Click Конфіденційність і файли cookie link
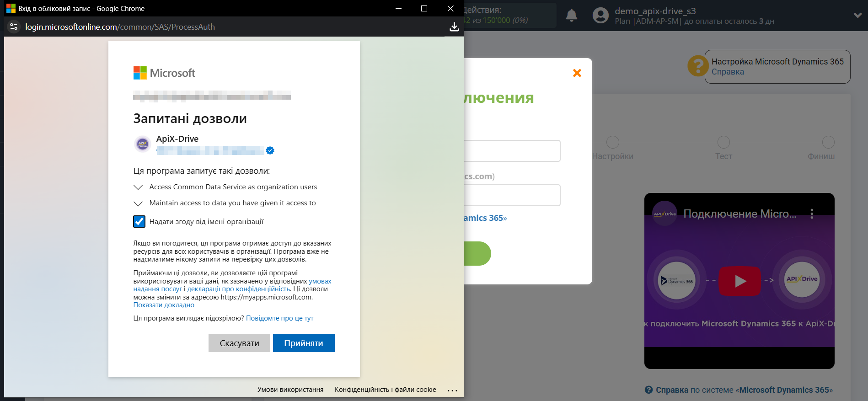Screen dimensions: 868x401 [386, 390]
